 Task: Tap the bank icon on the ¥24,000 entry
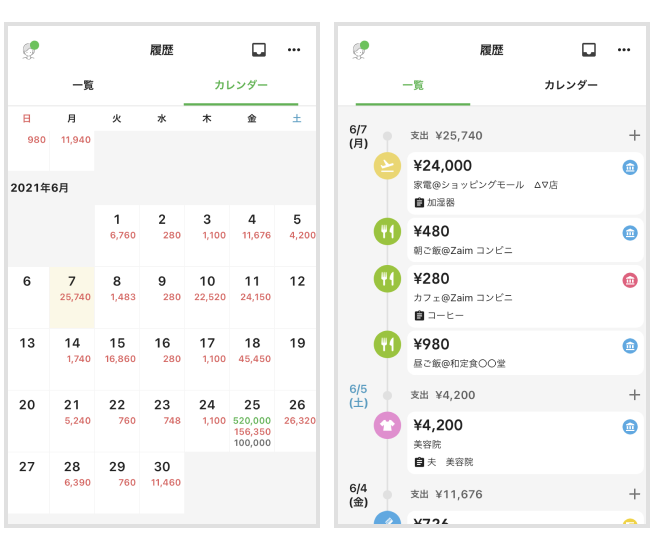coord(631,167)
